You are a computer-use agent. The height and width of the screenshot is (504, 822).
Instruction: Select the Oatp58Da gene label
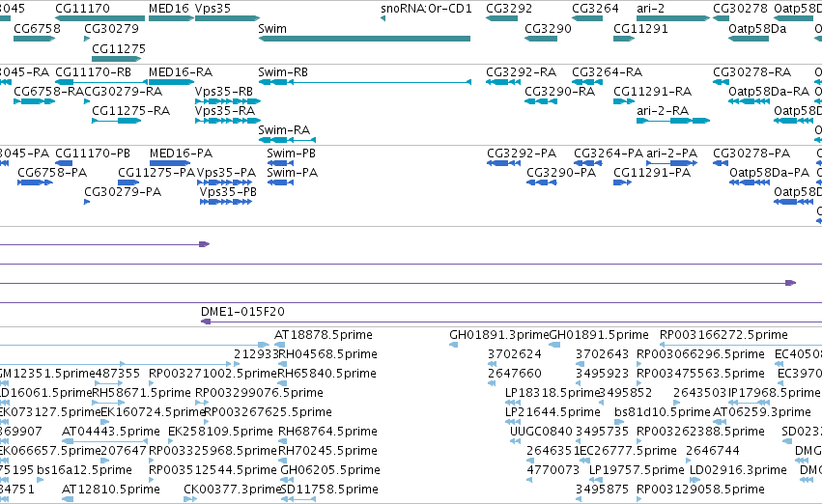click(757, 28)
